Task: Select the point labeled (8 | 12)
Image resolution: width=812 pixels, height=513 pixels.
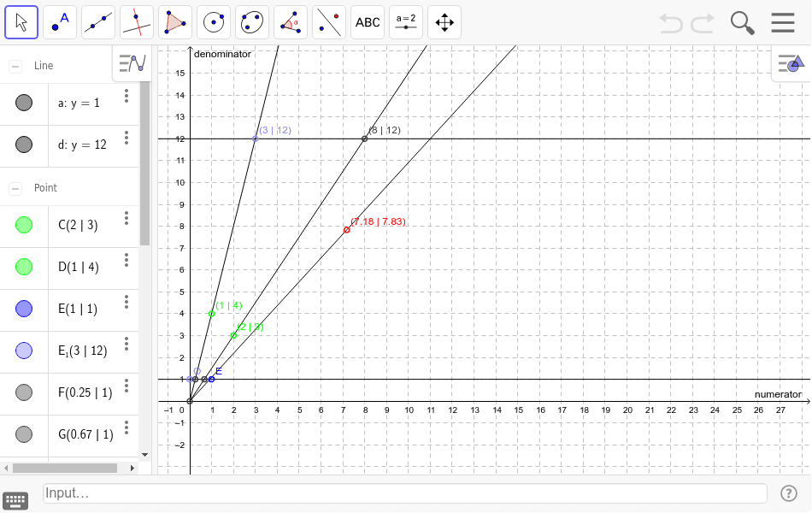Action: 365,139
